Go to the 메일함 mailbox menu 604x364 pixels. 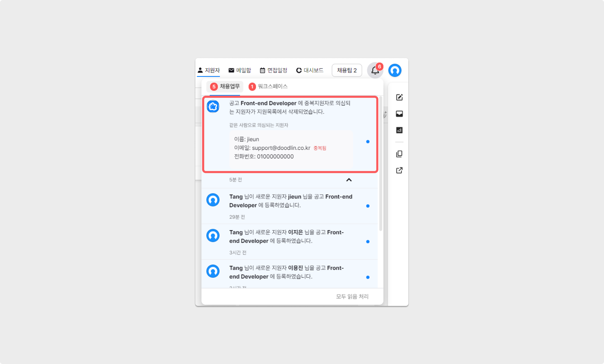pos(240,70)
